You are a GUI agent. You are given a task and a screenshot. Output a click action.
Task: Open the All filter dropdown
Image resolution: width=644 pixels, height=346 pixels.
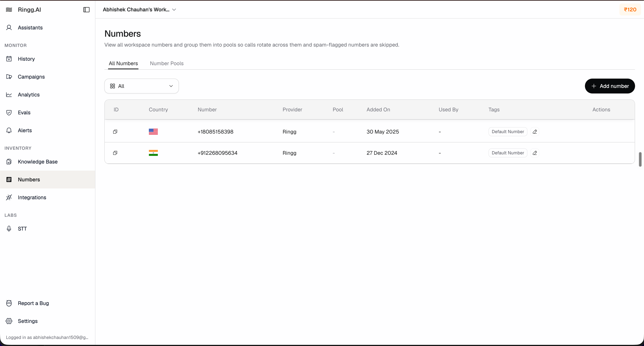(x=141, y=86)
